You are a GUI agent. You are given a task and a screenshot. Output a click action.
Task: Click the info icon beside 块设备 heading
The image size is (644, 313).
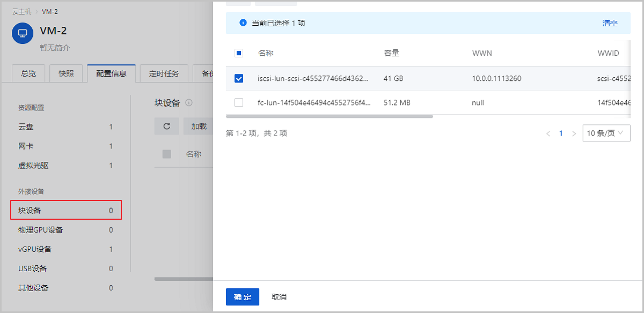pos(189,103)
